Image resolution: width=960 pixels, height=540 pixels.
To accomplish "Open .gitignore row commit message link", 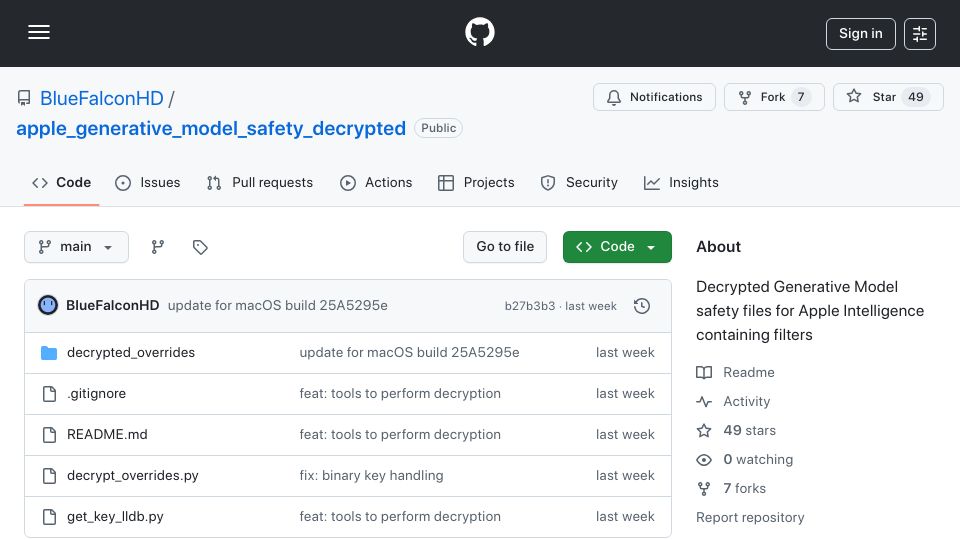I will pyautogui.click(x=400, y=393).
